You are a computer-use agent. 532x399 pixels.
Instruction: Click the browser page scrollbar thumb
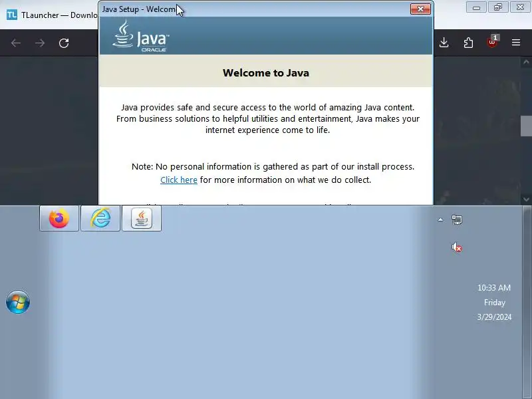coord(526,126)
